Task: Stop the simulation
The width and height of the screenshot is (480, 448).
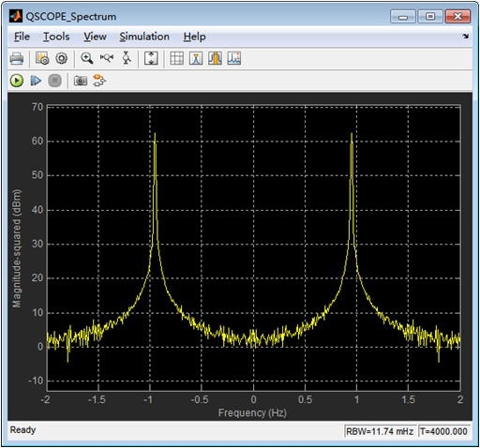Action: coord(54,81)
